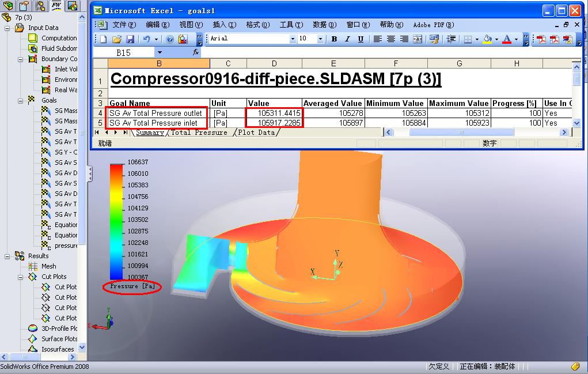Image resolution: width=588 pixels, height=374 pixels.
Task: Click the Excel horizontal scrollbar thumb
Action: (461, 132)
